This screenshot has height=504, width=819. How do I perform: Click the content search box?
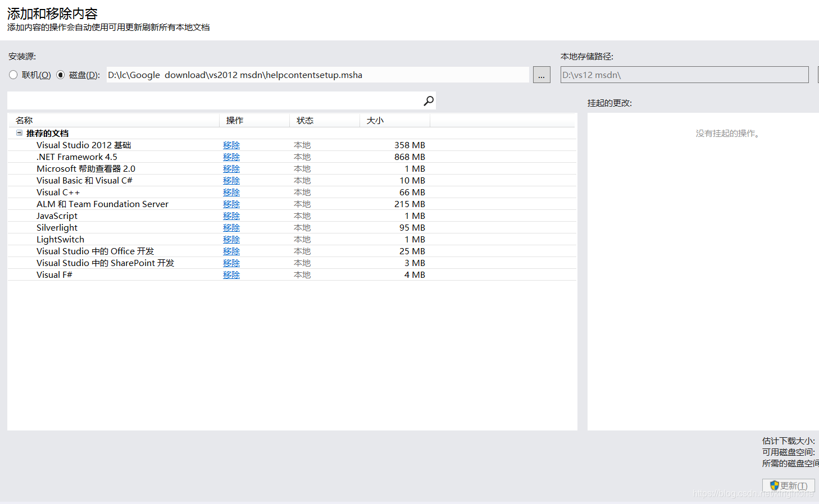(221, 101)
